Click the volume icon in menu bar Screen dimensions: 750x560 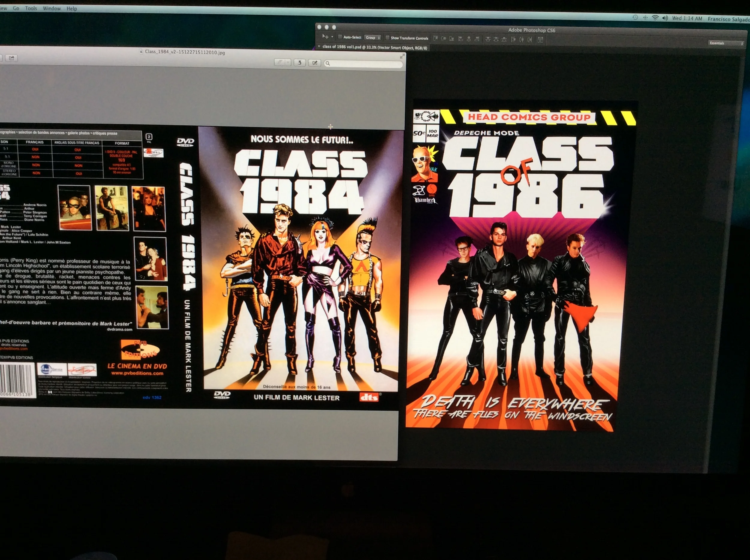[x=665, y=18]
